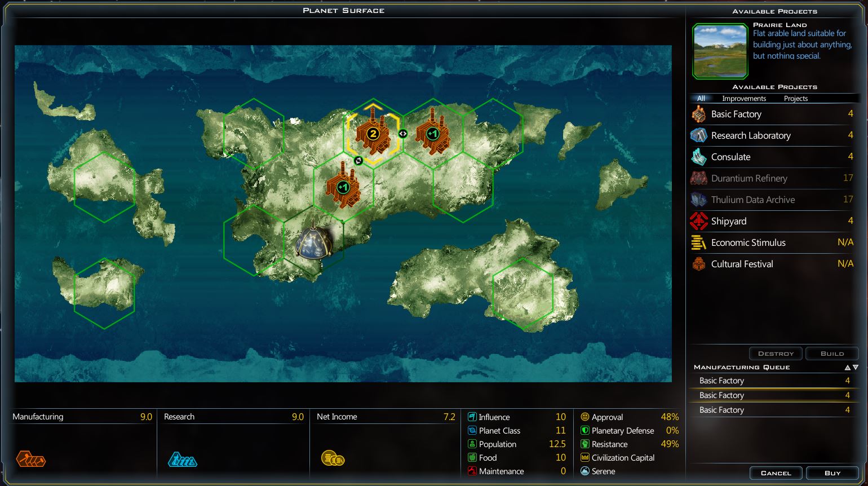Select the empty hex tile on the southeastern landmass
Screen dimensions: 868x486
pyautogui.click(x=522, y=294)
